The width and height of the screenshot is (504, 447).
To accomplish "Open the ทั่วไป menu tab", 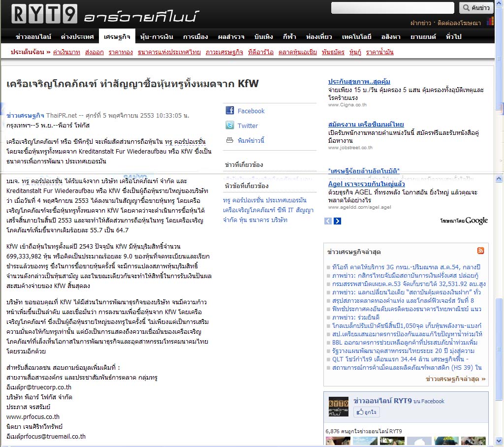I will tap(453, 36).
